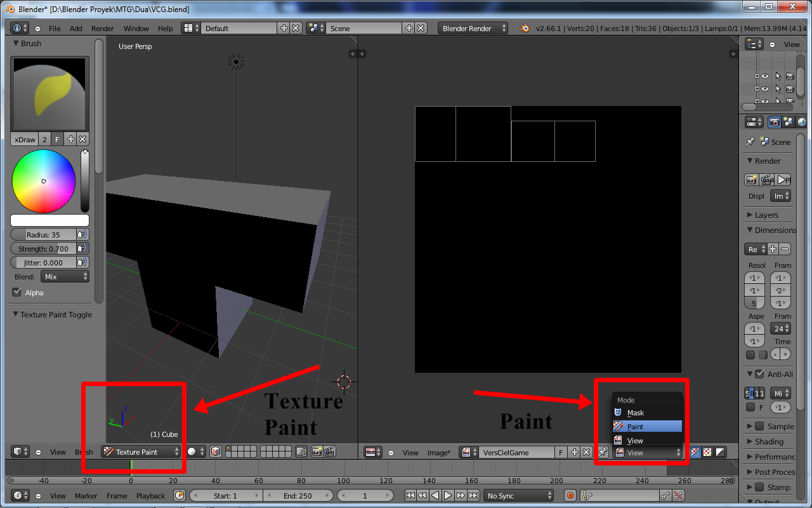Select the Render tab icon in Properties
Screen dimensions: 812x508
774,121
